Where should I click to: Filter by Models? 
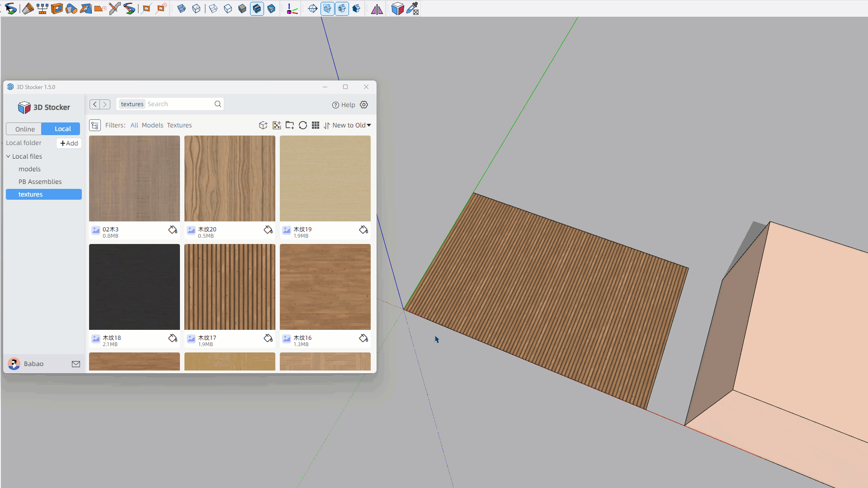click(152, 125)
